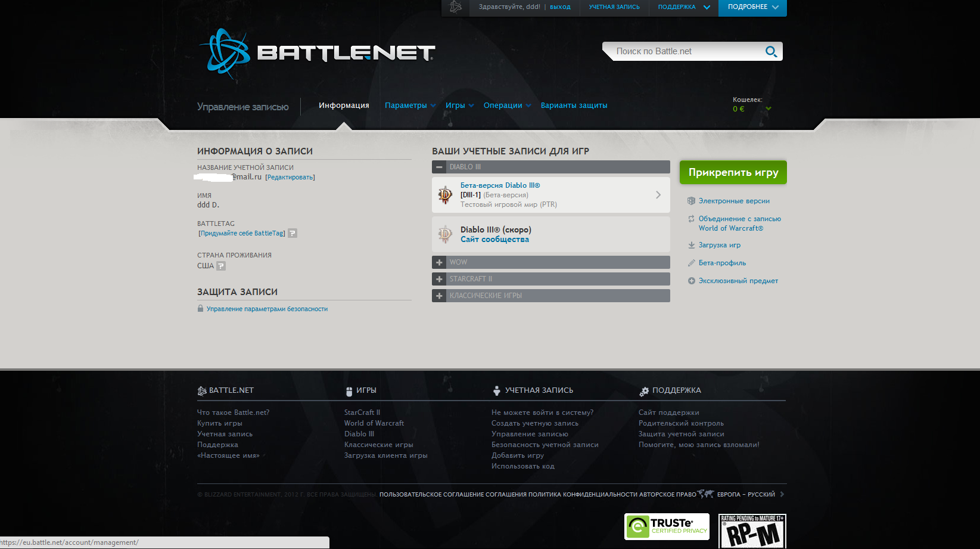
Task: Click footer link «Настоящее имя»
Action: click(229, 455)
